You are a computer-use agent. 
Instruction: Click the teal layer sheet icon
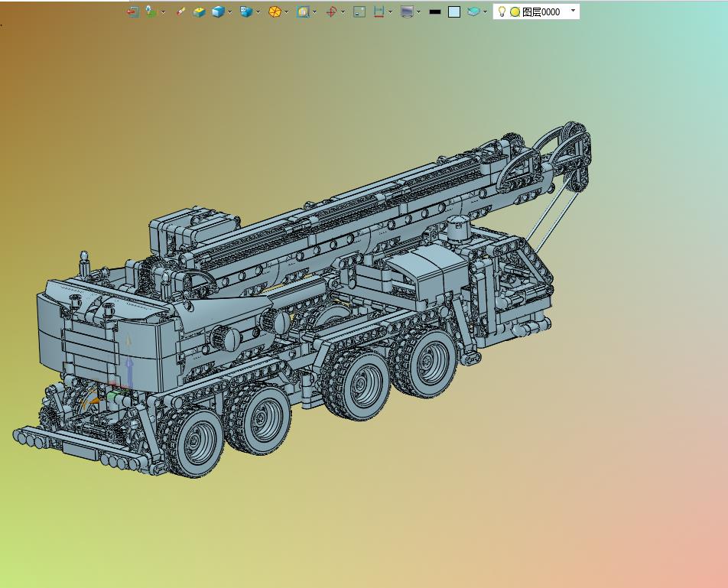(473, 12)
